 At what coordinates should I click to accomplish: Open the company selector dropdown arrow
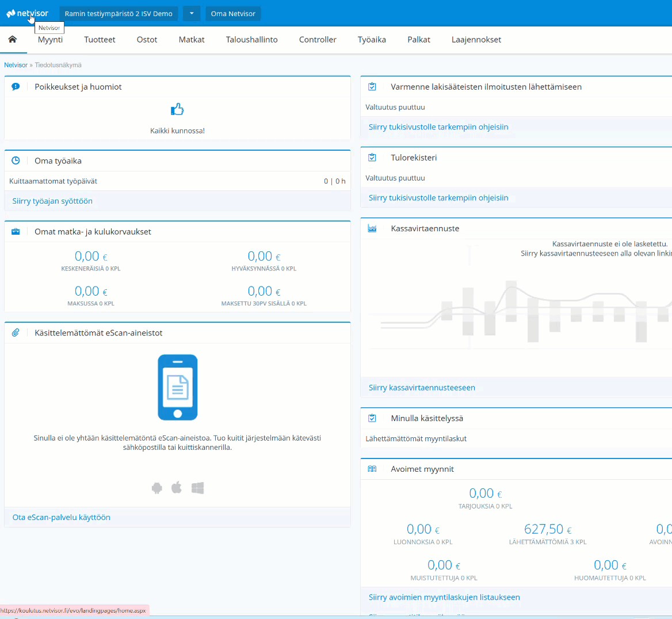pyautogui.click(x=192, y=13)
